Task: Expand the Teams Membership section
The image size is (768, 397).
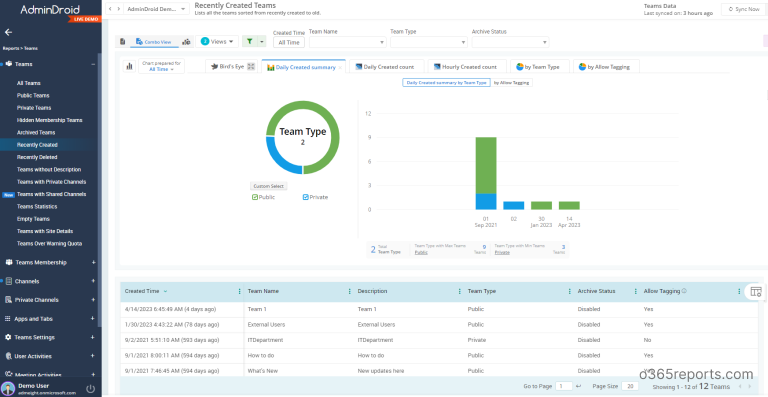Action: coord(93,262)
